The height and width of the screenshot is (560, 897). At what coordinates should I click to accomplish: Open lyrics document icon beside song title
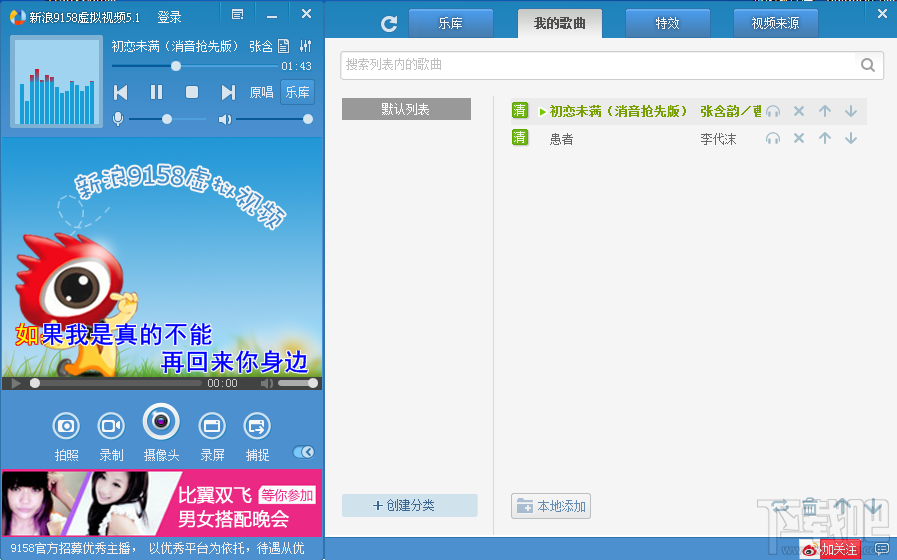click(x=283, y=46)
